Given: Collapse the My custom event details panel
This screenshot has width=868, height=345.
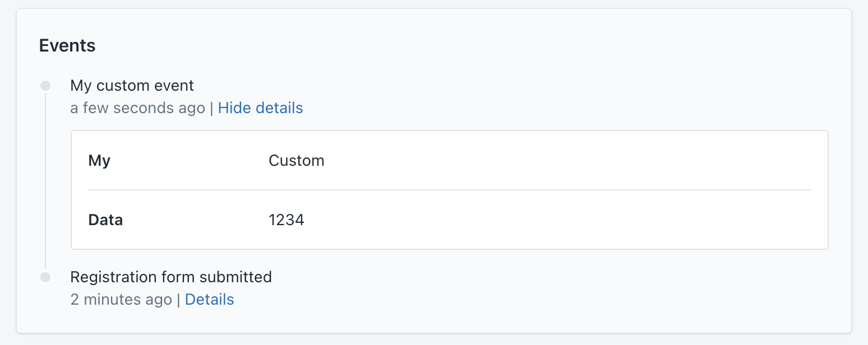Looking at the screenshot, I should tap(260, 108).
